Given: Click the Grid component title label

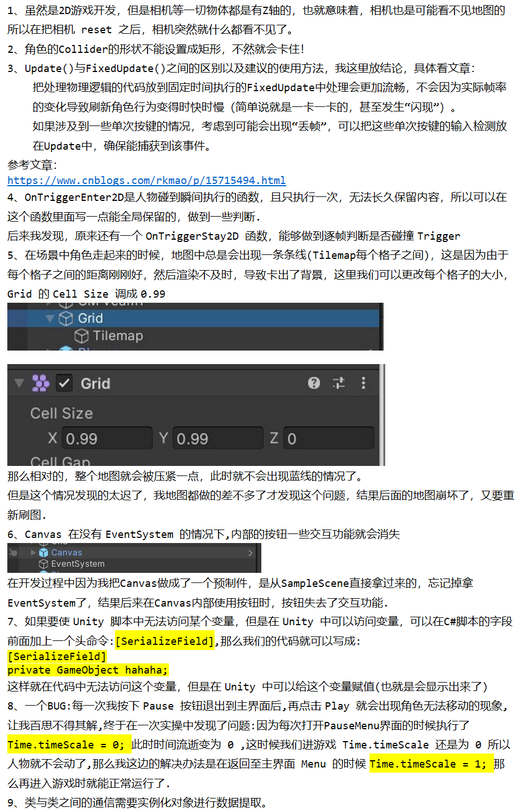Looking at the screenshot, I should point(95,384).
